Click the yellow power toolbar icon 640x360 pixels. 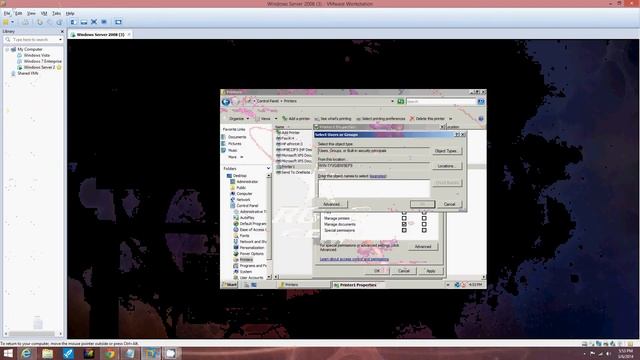[6, 22]
